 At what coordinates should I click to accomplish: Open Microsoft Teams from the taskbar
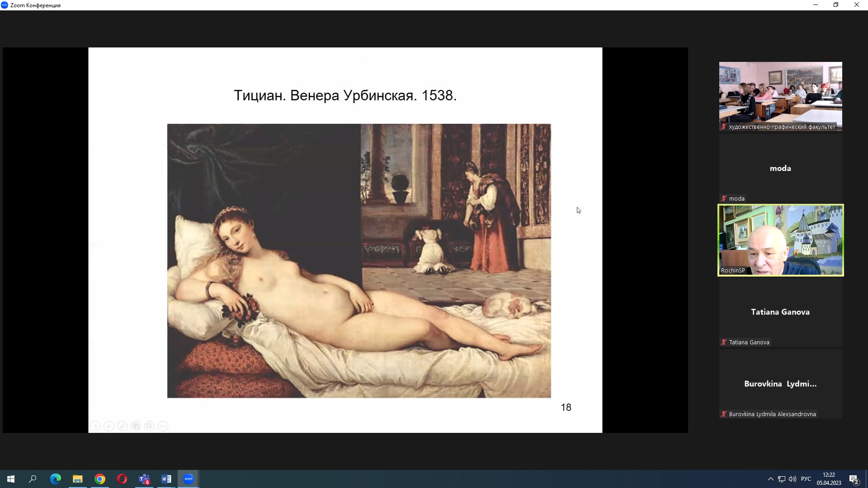[144, 479]
